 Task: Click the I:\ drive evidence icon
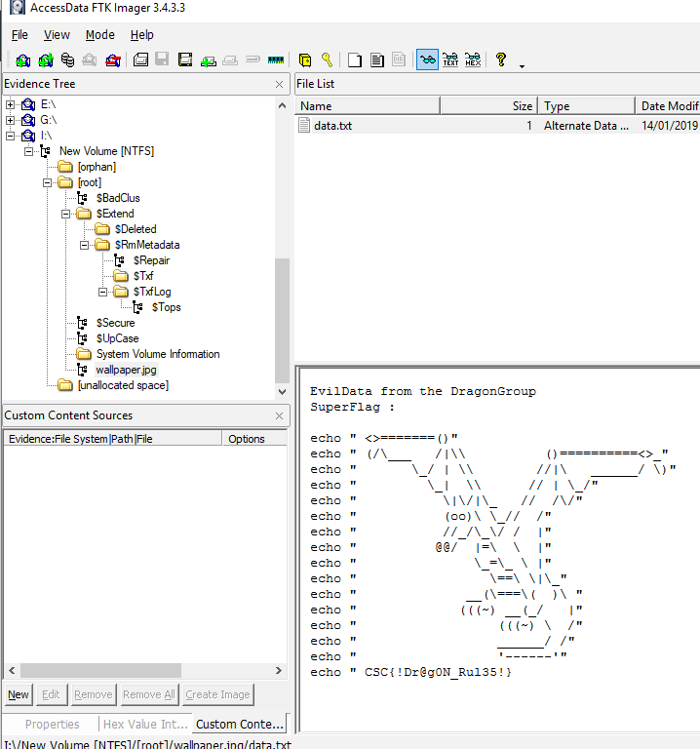(28, 136)
